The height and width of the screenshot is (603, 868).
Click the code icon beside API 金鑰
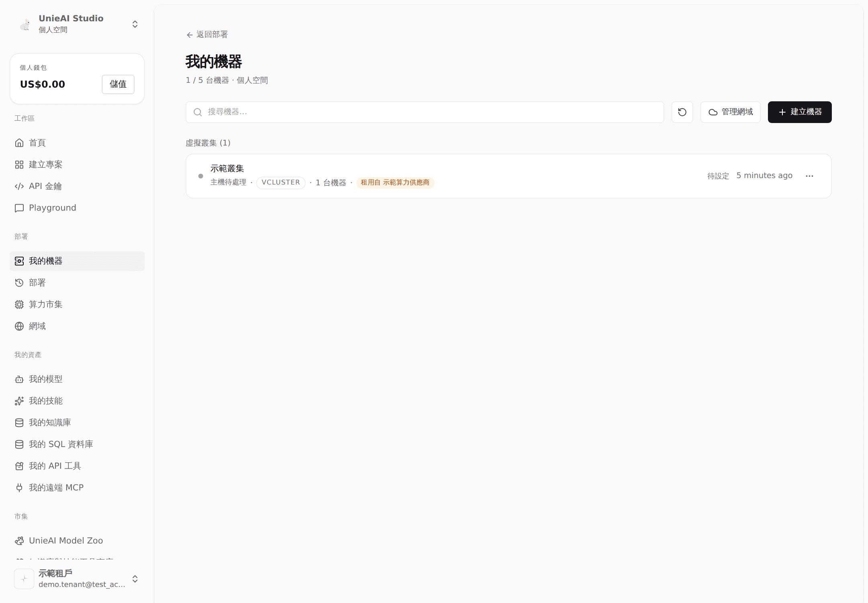(19, 186)
